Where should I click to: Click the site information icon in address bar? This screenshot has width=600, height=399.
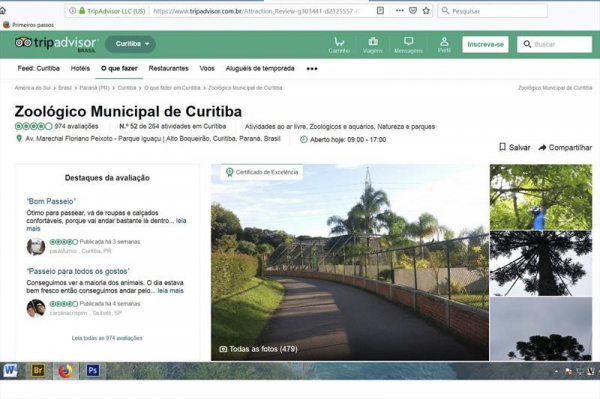pyautogui.click(x=72, y=11)
